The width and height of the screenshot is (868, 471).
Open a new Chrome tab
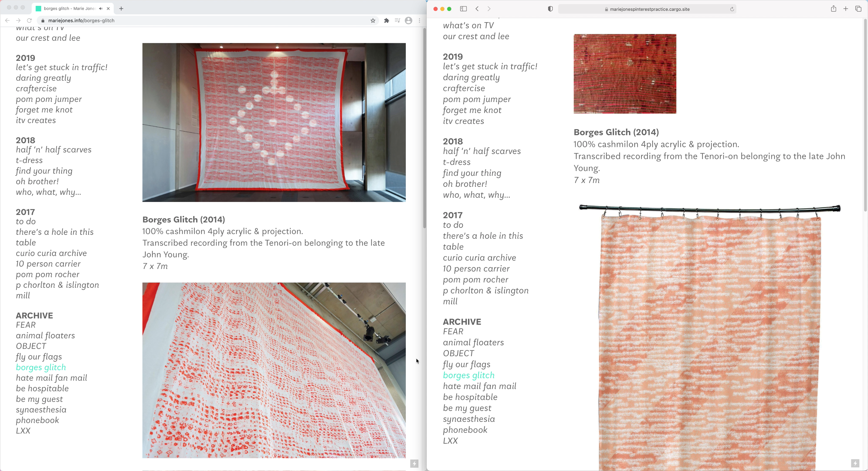pos(121,9)
